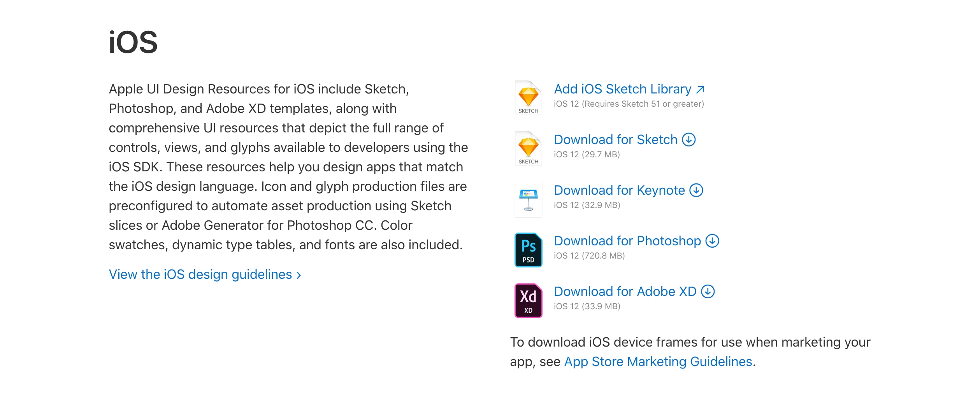Click the Photoshop PSD file icon
The image size is (980, 405).
(x=528, y=250)
